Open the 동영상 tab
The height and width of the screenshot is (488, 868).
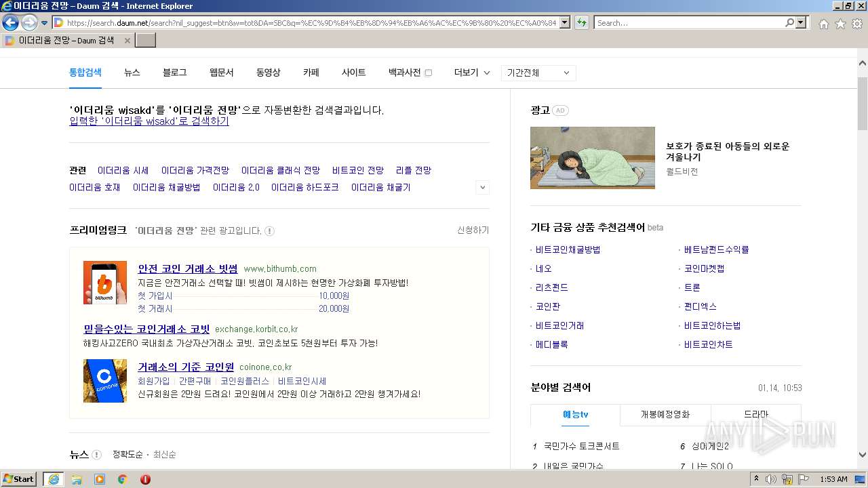click(x=268, y=73)
